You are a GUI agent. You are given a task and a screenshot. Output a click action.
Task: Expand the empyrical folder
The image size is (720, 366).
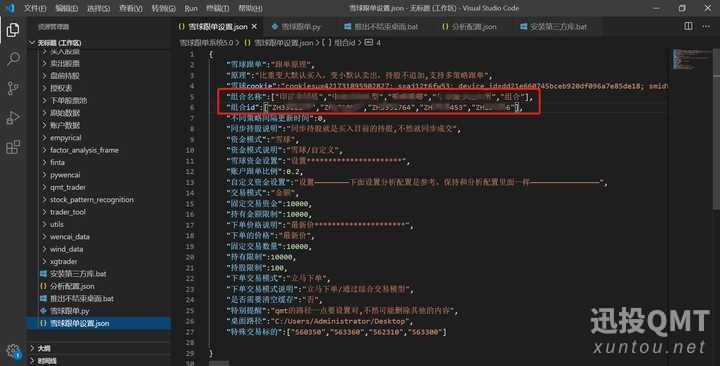click(66, 138)
